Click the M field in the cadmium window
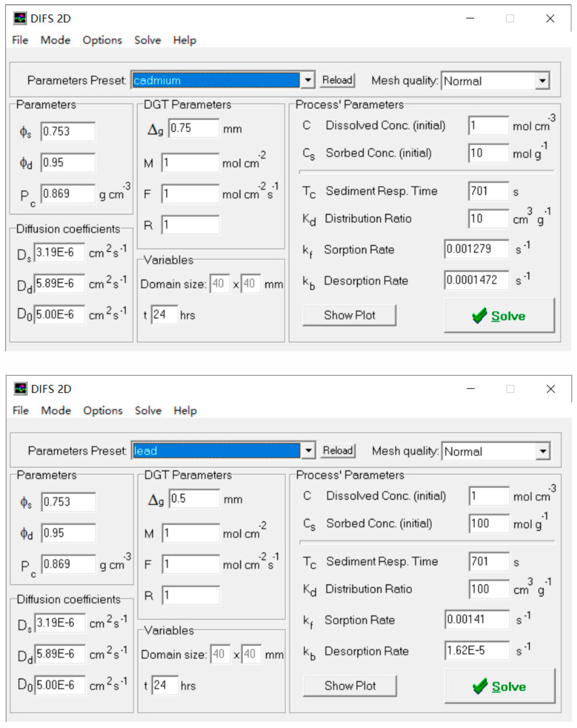 (190, 163)
